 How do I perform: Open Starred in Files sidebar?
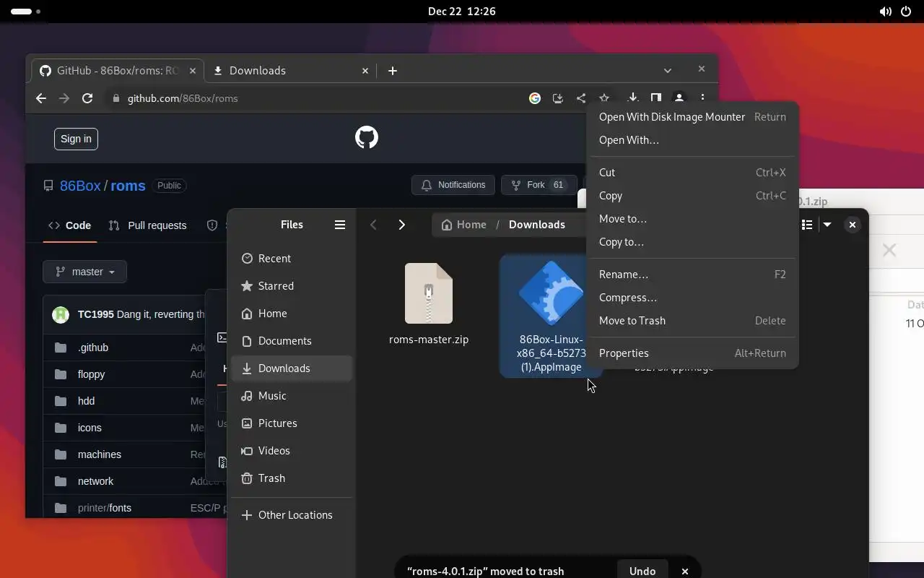[292, 286]
